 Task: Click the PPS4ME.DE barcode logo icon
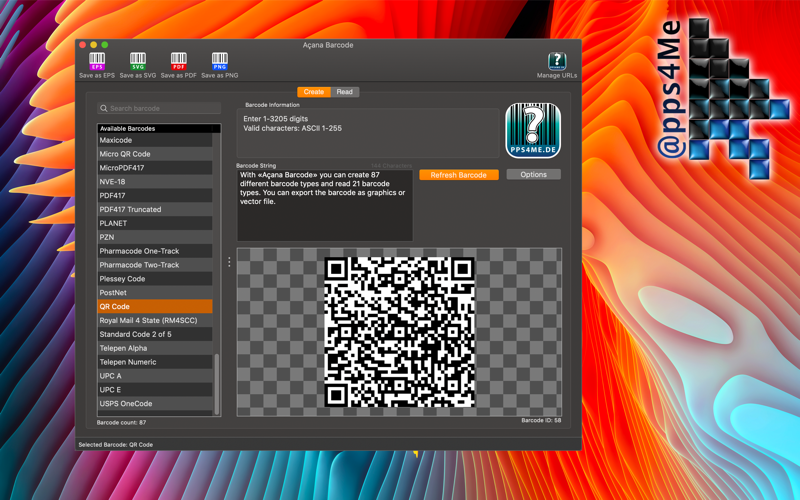click(533, 131)
